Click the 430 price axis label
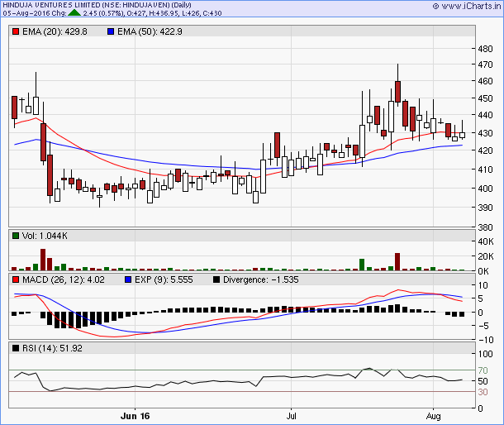Screen dimensions: 504x425 pyautogui.click(x=485, y=133)
